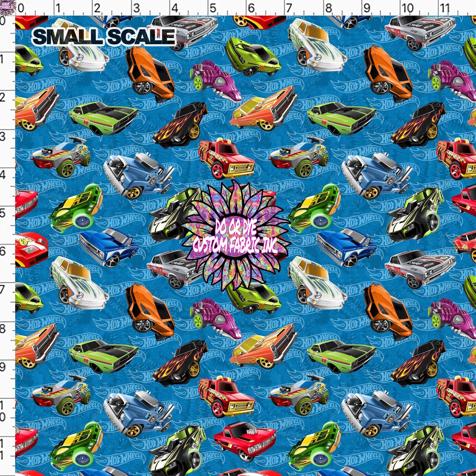This screenshot has width=476, height=476.
Task: Click the number 0 on the top ruler
Action: (x=20, y=8)
